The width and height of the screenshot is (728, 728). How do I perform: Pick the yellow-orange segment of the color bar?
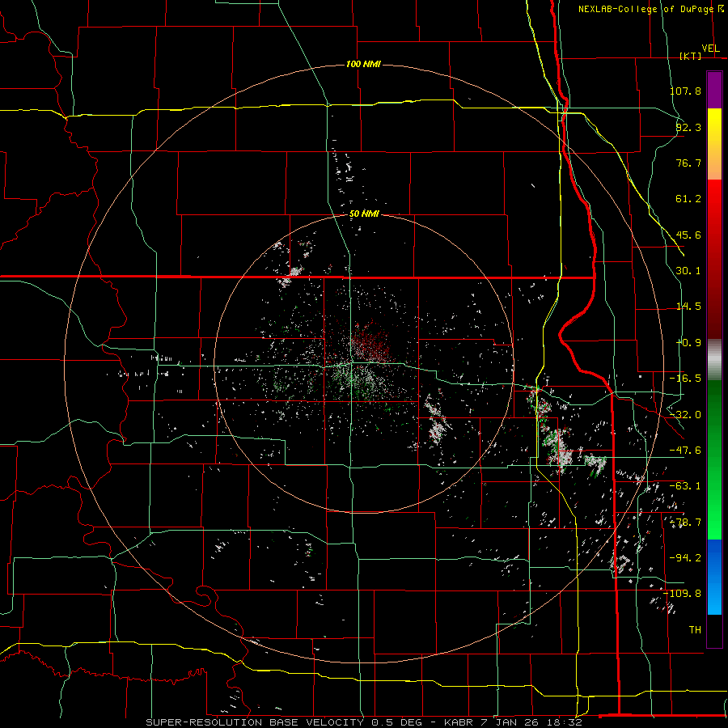tap(714, 144)
